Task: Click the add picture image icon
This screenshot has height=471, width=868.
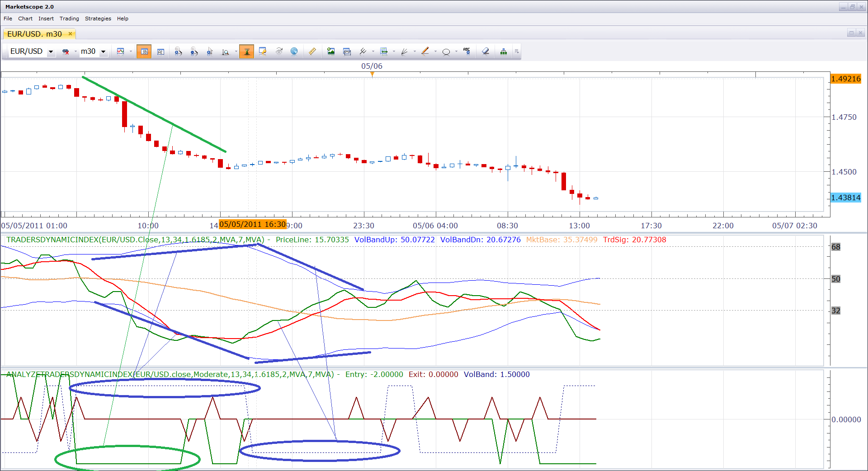Action: pos(331,52)
